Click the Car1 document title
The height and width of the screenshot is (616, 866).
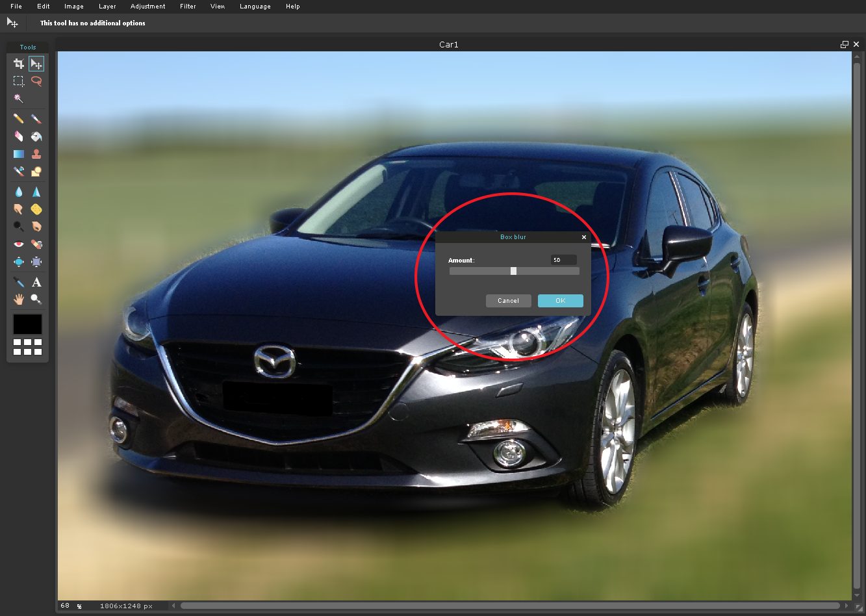[x=449, y=45]
